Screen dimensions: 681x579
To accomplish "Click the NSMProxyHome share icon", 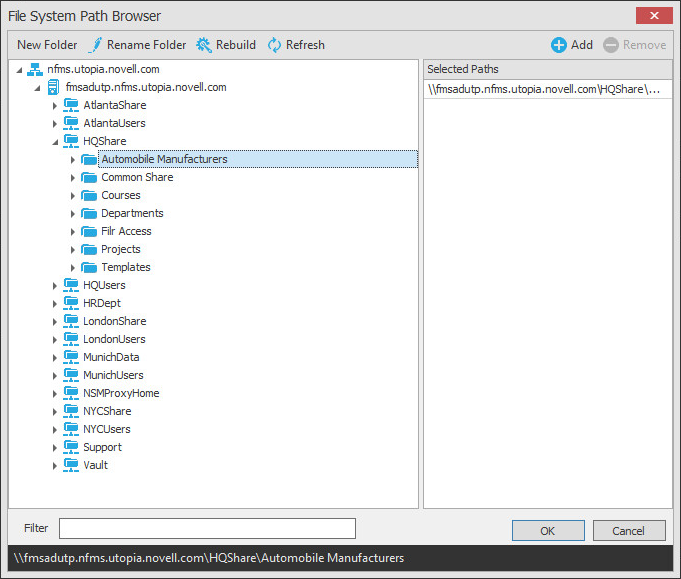I will point(71,394).
